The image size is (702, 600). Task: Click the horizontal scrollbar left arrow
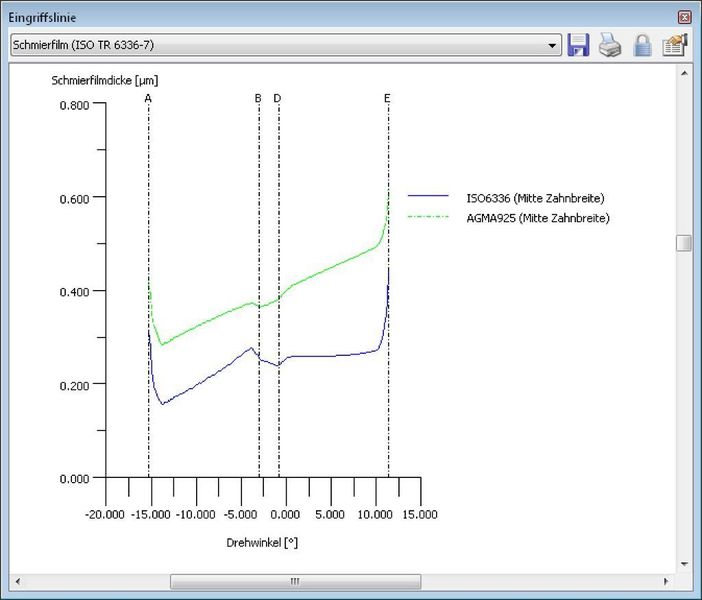coord(17,581)
